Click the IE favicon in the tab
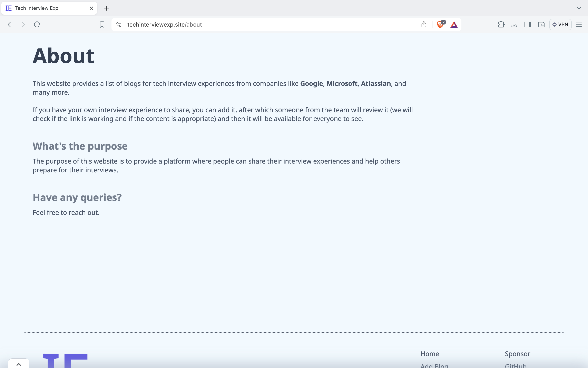 (9, 8)
